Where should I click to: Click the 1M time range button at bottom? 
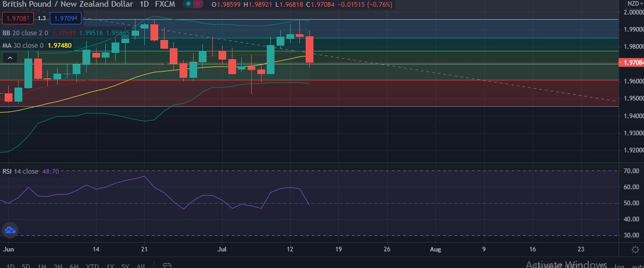click(42, 266)
